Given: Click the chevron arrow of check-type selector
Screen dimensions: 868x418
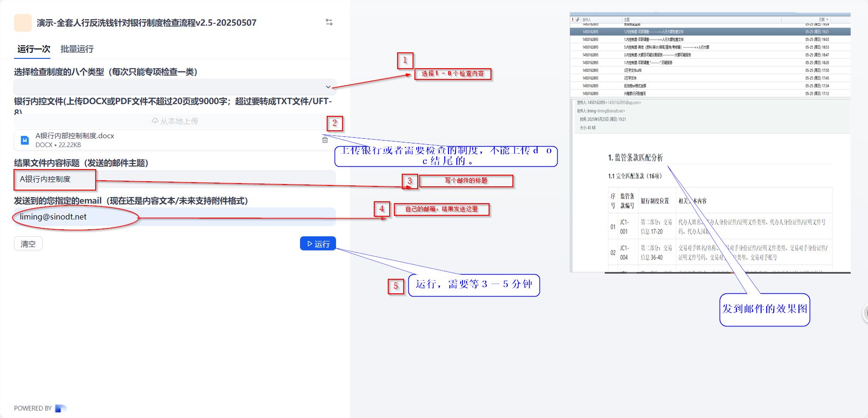Looking at the screenshot, I should point(328,87).
